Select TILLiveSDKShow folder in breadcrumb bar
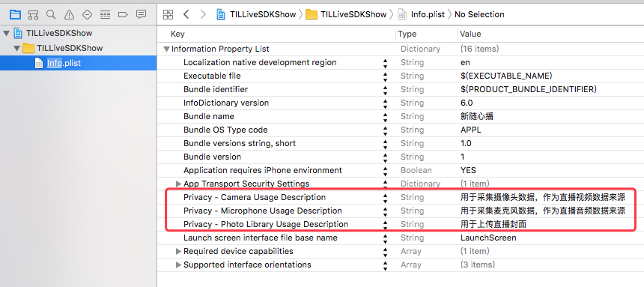Viewport: 644px width, 287px height. pos(346,14)
